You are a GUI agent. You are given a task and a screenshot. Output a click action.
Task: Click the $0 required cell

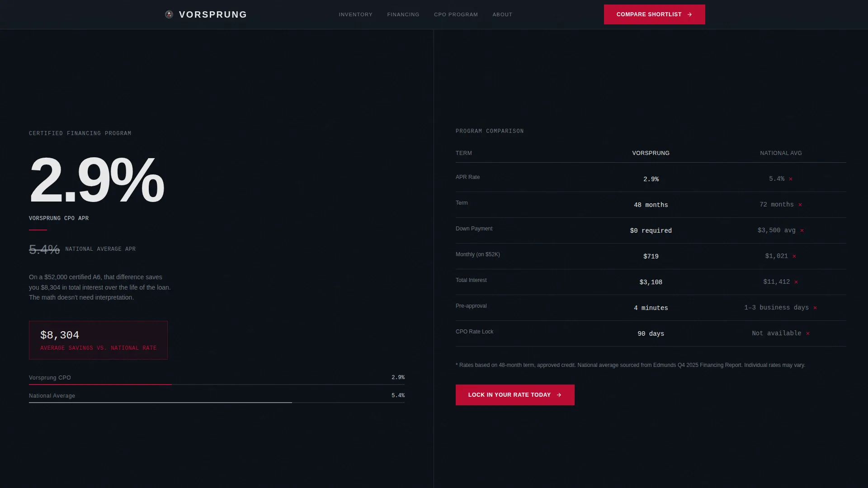(x=651, y=231)
